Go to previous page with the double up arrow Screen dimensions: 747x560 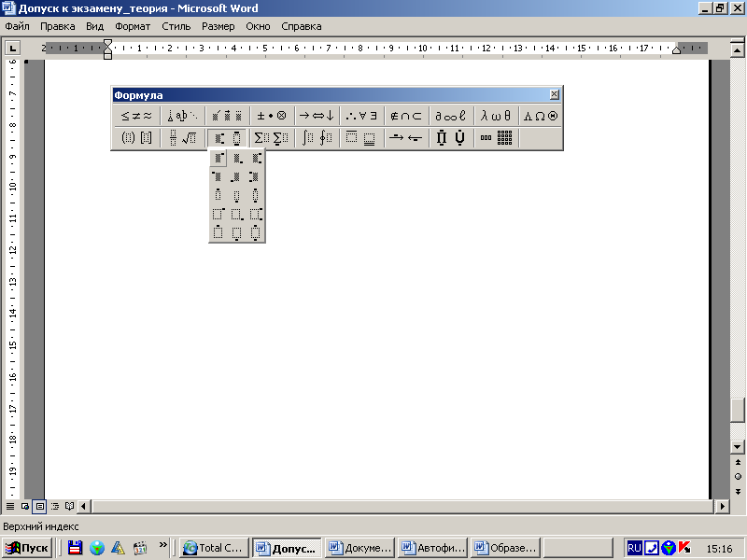(738, 462)
